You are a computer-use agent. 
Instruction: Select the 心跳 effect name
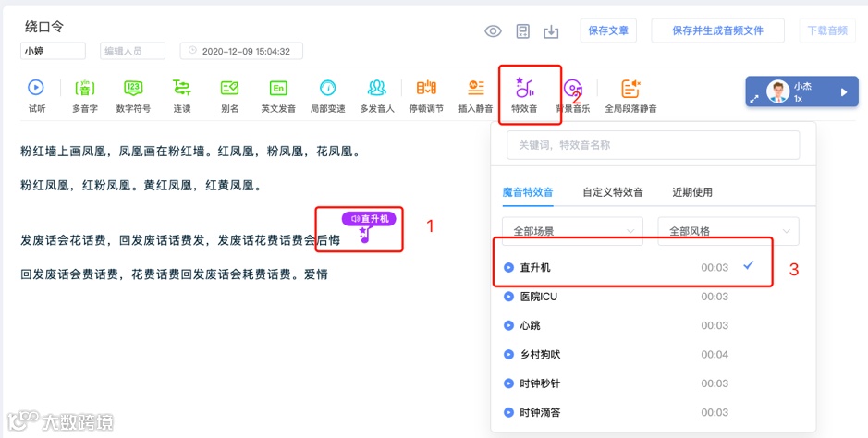(530, 325)
